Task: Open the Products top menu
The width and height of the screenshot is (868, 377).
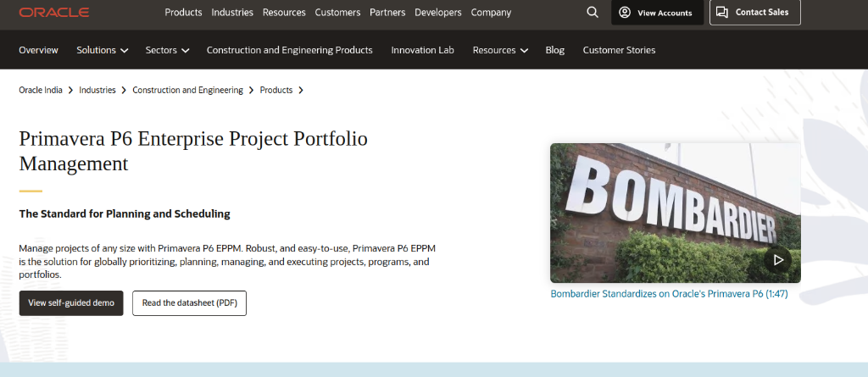Action: coord(183,12)
